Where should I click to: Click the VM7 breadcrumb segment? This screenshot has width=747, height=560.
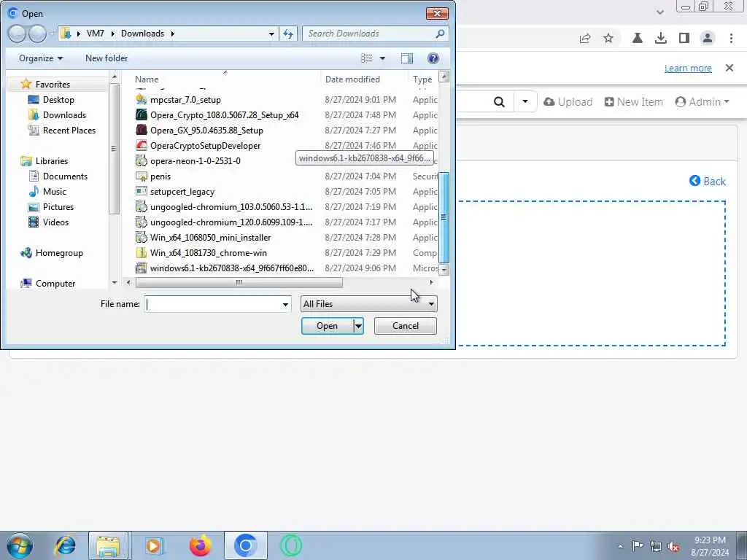[96, 34]
